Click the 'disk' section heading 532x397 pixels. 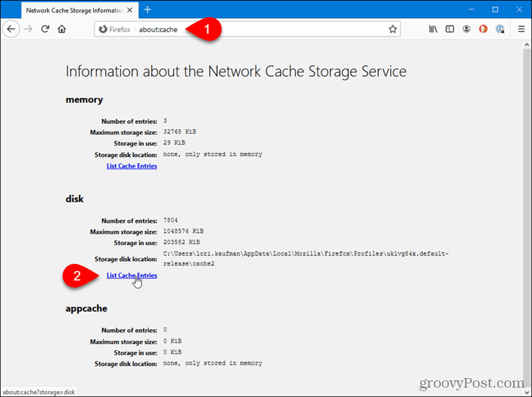74,199
